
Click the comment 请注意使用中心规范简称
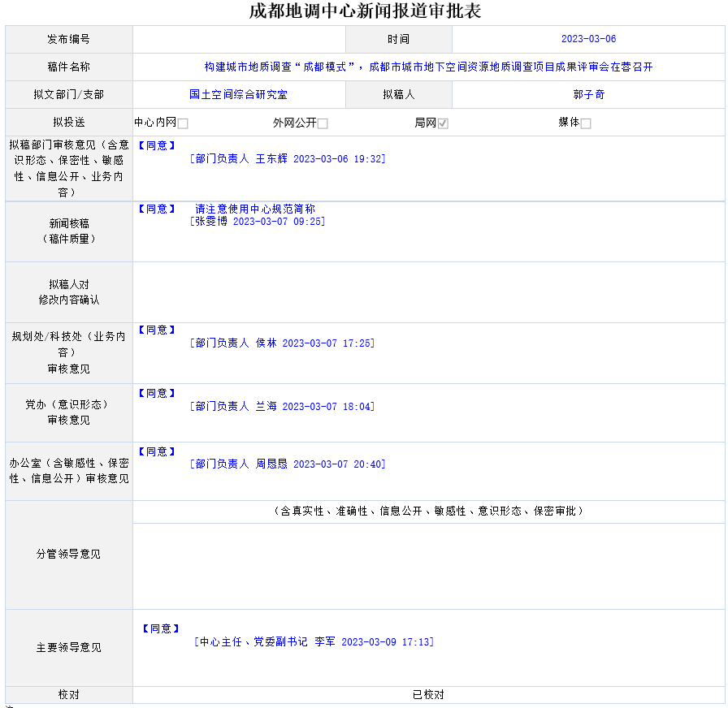(x=254, y=209)
